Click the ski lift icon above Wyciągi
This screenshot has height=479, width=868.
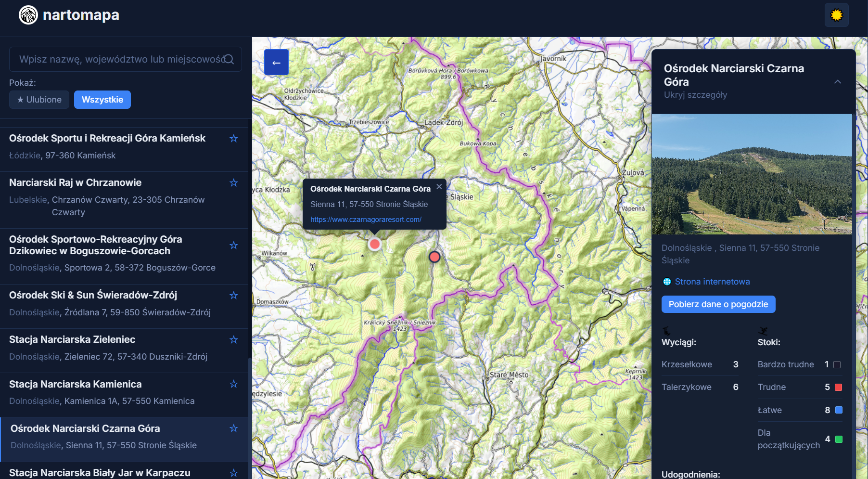[666, 331]
